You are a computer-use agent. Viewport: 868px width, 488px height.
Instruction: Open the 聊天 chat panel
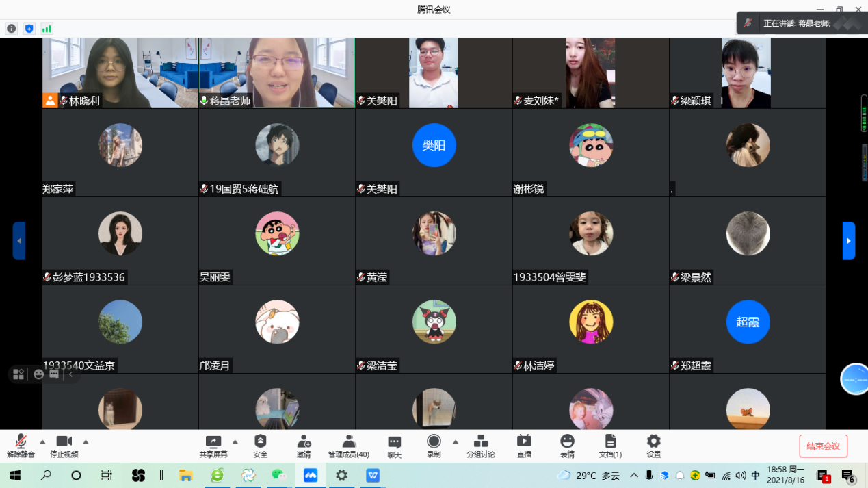[394, 446]
